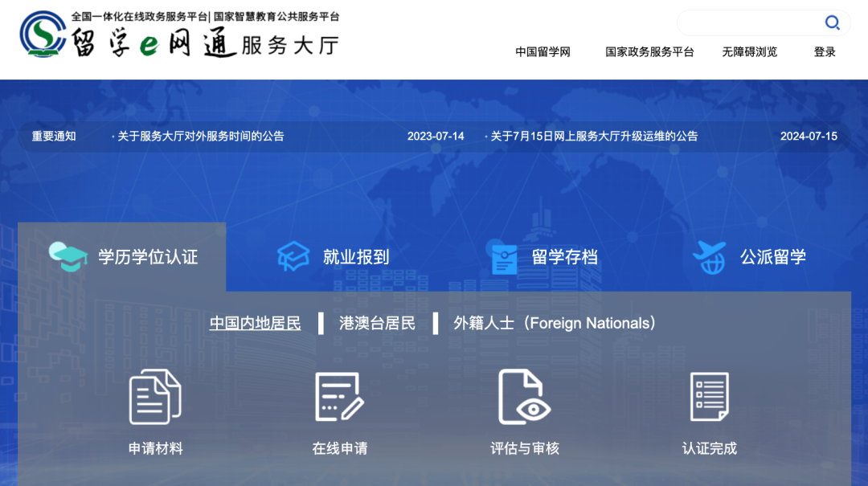The image size is (868, 486).
Task: Click the date 2023-07-14
Action: [x=436, y=137]
